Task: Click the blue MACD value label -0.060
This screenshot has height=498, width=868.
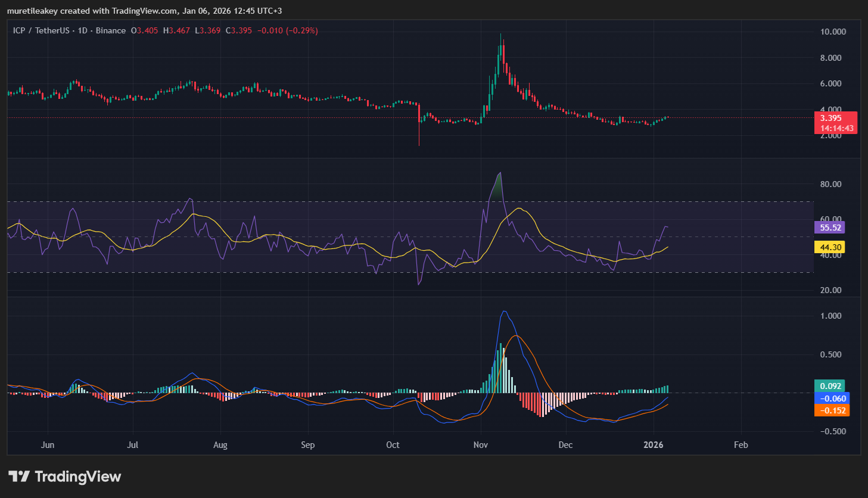Action: click(x=832, y=399)
